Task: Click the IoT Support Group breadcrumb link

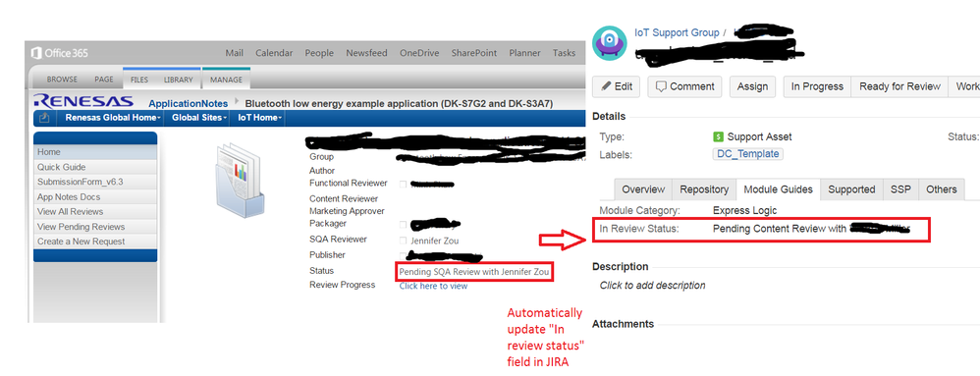Action: point(677,32)
